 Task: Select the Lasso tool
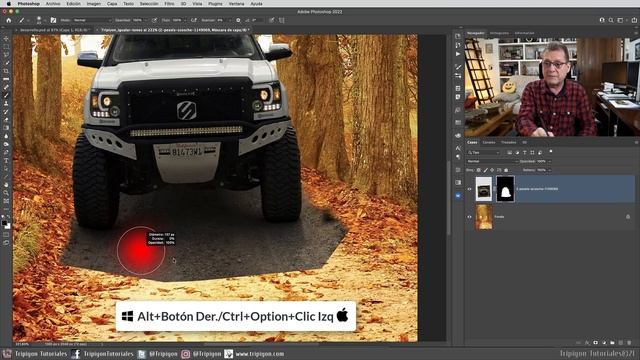pos(6,55)
